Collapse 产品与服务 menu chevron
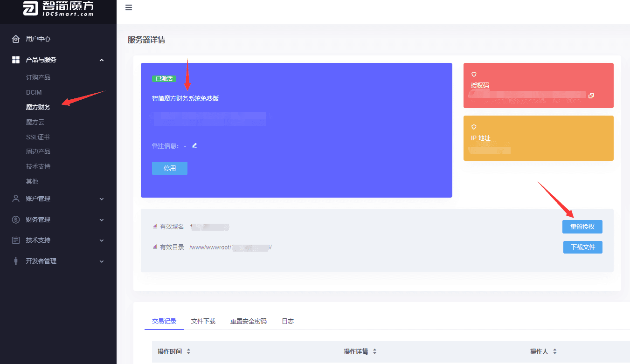Image resolution: width=630 pixels, height=364 pixels. 102,60
